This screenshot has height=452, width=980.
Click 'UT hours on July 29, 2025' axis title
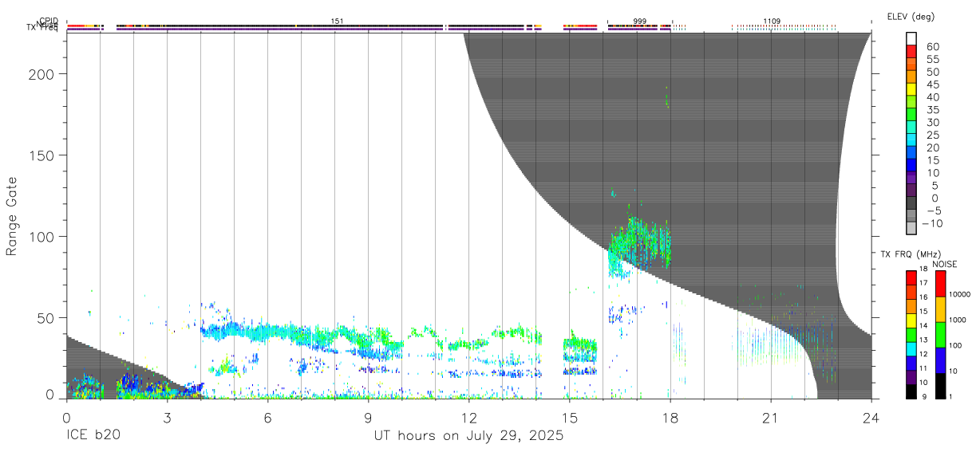point(469,436)
